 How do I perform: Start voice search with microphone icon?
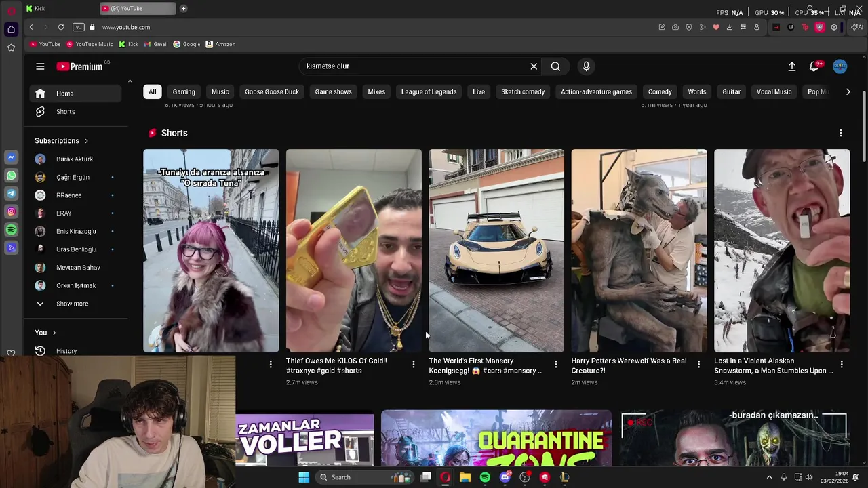(587, 66)
